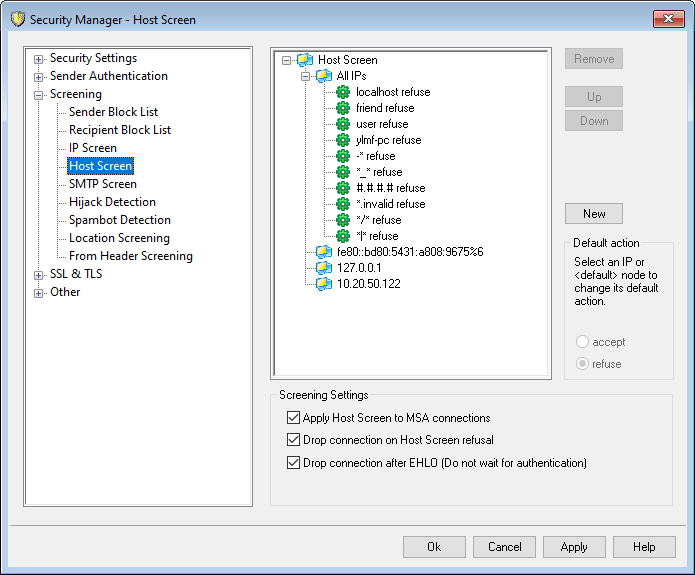
Task: Click the green gear icon beside localhost refuse
Action: [x=343, y=92]
